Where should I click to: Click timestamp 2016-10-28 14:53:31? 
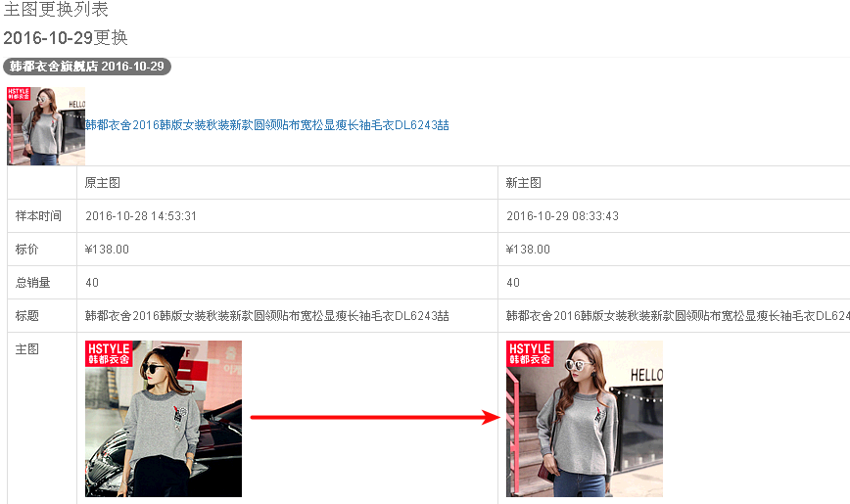coord(141,215)
